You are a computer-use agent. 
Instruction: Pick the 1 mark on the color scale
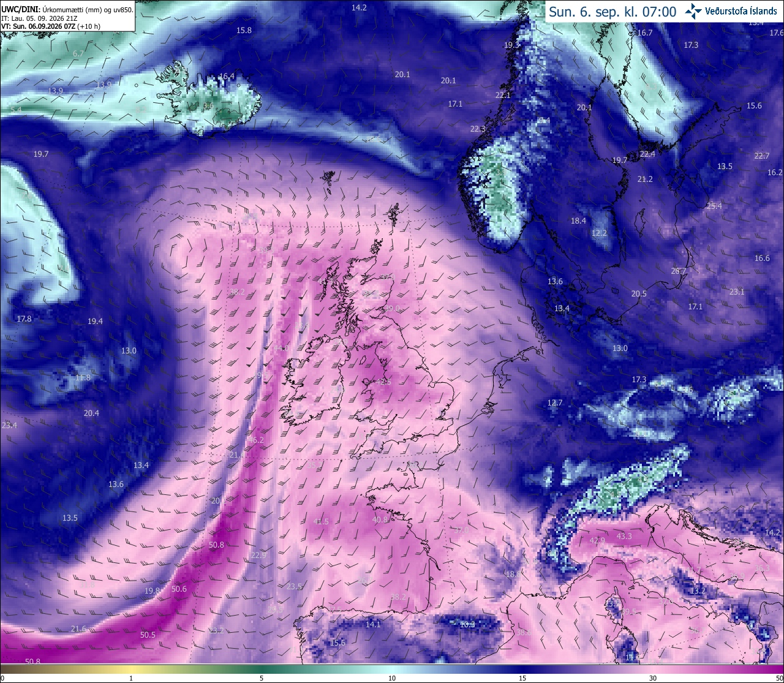(x=131, y=678)
